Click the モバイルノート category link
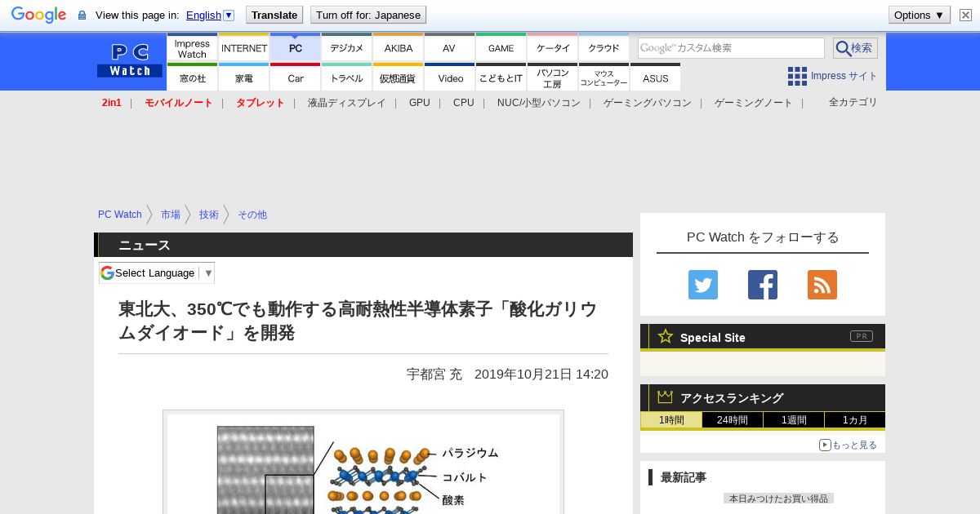 coord(178,103)
